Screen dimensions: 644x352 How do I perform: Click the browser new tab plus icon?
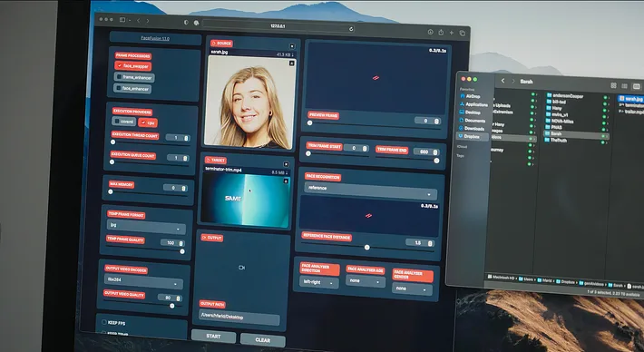tap(452, 33)
